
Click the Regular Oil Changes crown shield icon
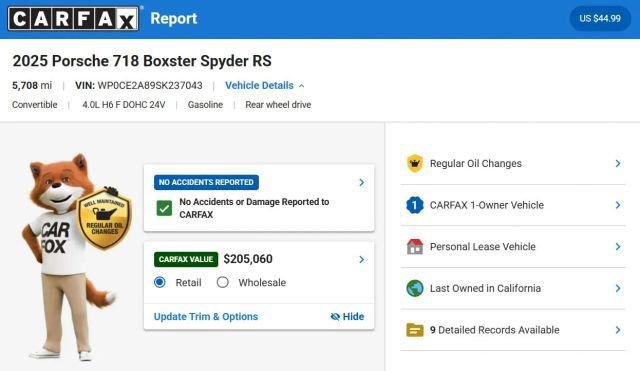415,164
